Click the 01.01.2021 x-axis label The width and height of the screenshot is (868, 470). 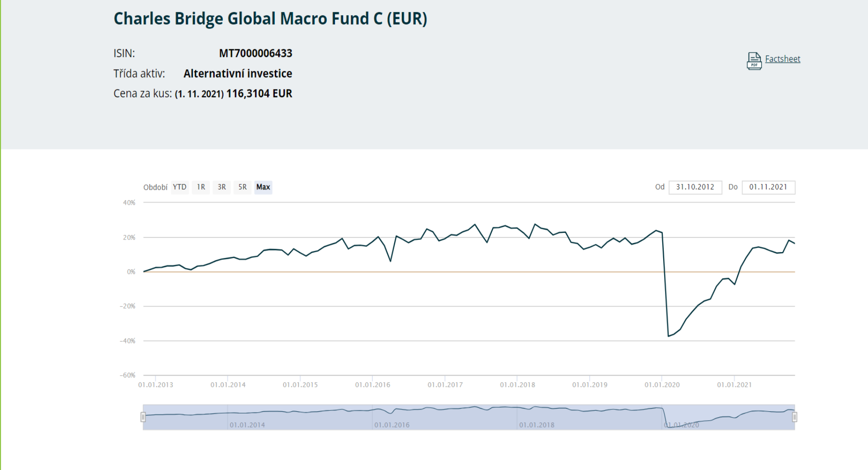pos(734,385)
